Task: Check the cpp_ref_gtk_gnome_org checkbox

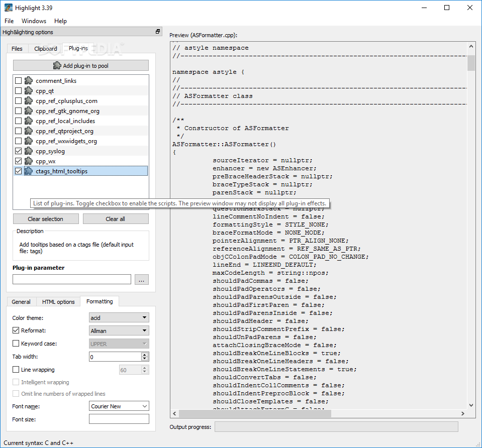Action: (x=19, y=111)
